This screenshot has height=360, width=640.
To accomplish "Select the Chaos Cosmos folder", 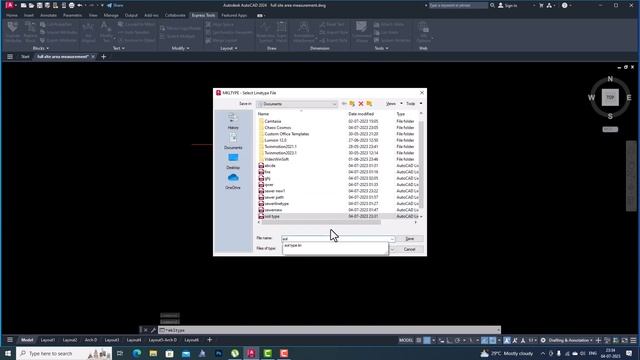I will click(278, 127).
